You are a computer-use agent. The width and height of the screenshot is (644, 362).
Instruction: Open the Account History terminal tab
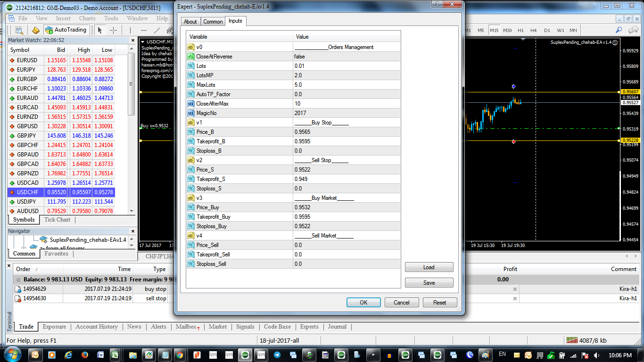coord(97,327)
